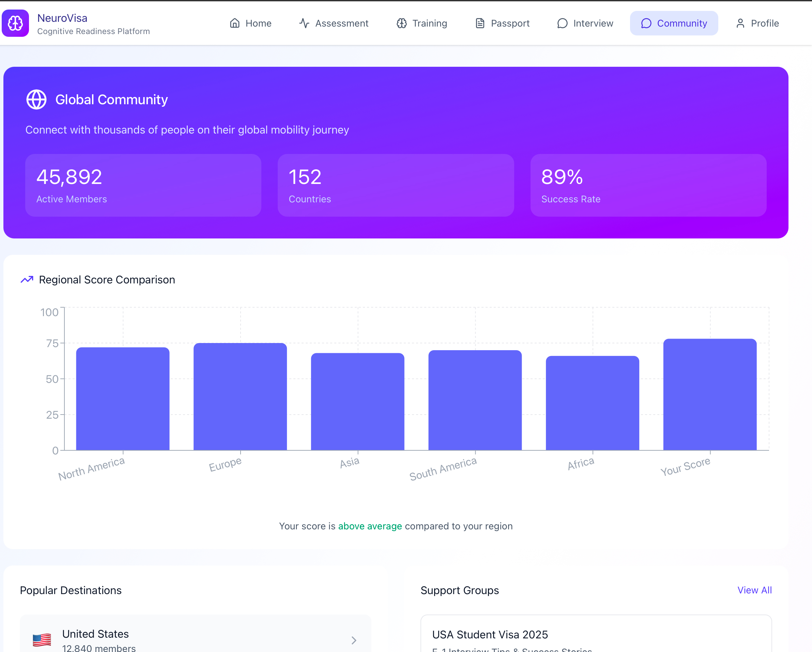Click the Training brain icon
Screen dimensions: 812x652
click(401, 24)
